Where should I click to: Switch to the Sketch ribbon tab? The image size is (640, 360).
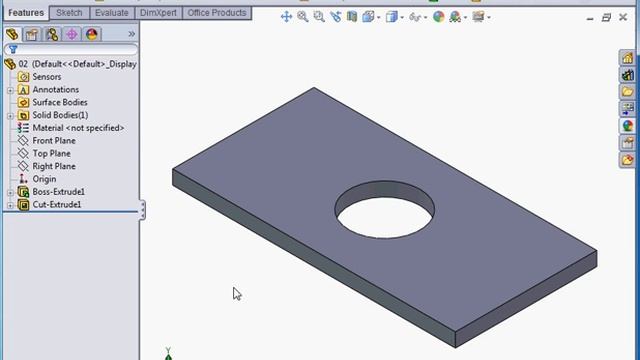pyautogui.click(x=69, y=13)
